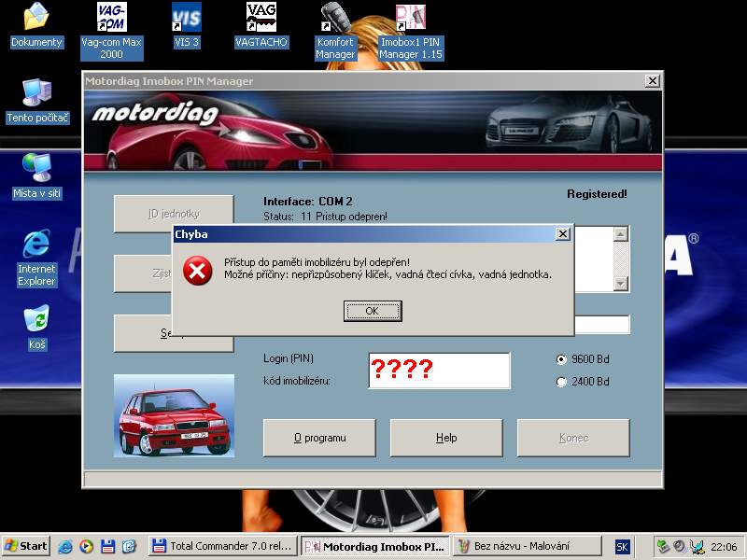The height and width of the screenshot is (560, 747).
Task: Click the ID jednotky button
Action: (174, 214)
